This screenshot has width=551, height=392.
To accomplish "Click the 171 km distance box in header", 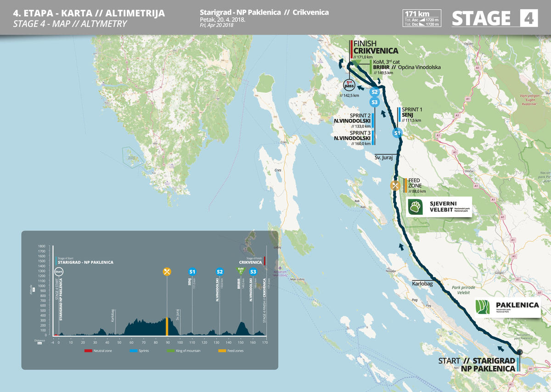I will 422,18.
